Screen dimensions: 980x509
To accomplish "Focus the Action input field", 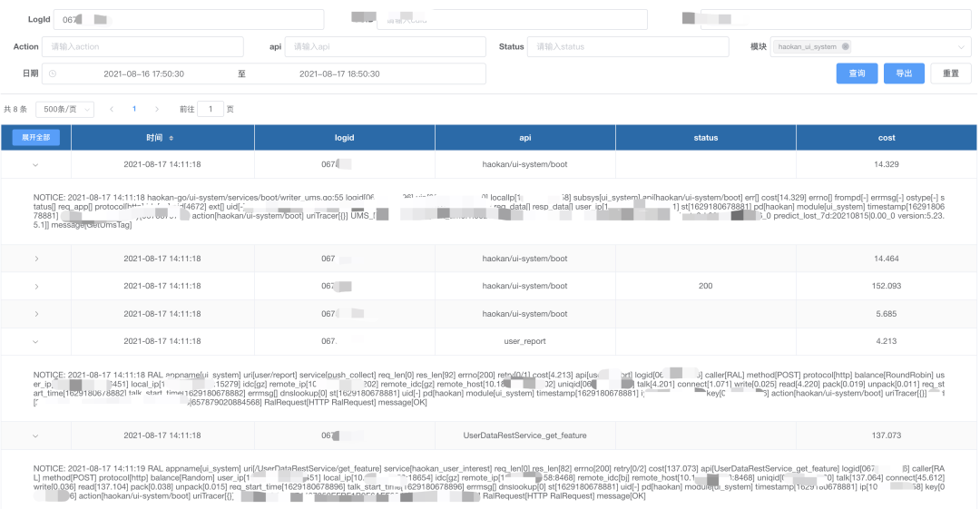I will point(145,46).
